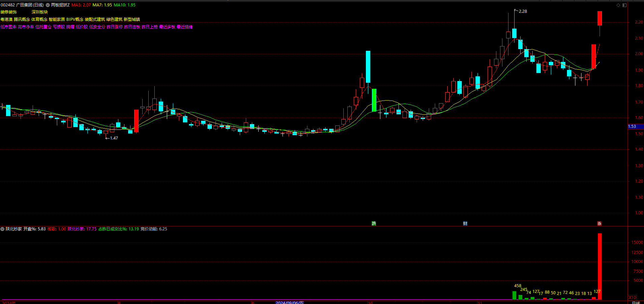644x304 pixels.
Task: Select the tallest red volume bar
Action: [600, 266]
